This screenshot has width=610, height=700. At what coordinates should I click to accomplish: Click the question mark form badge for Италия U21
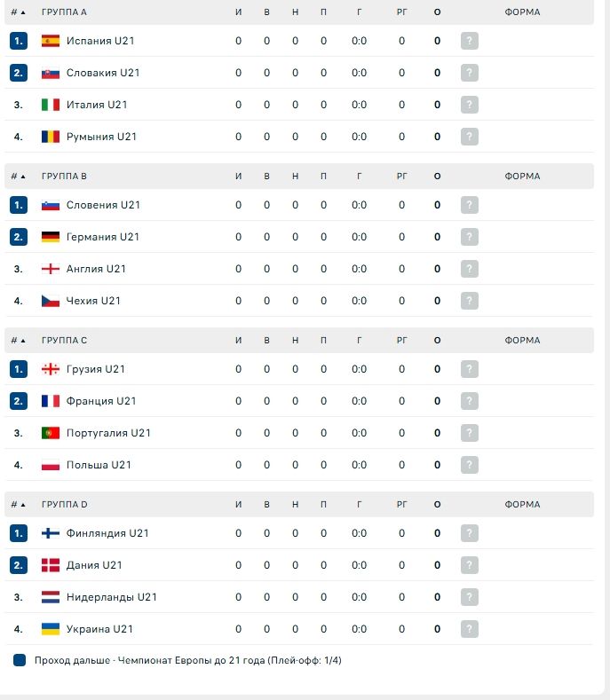[x=469, y=105]
